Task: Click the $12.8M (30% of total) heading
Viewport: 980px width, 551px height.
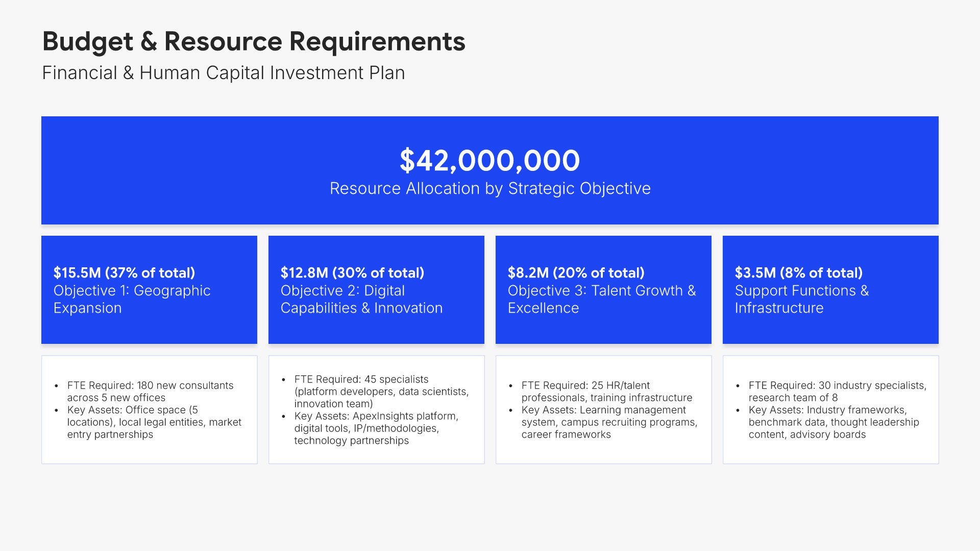Action: [352, 273]
